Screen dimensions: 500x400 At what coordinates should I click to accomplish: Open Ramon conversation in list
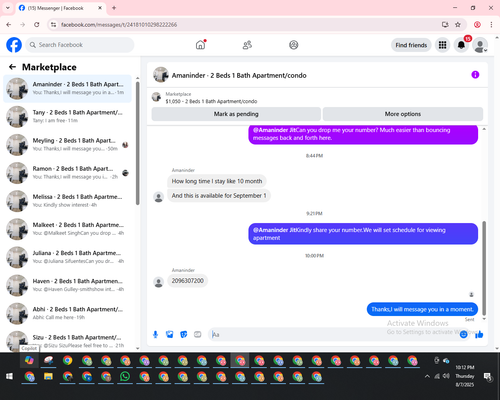[x=68, y=173]
